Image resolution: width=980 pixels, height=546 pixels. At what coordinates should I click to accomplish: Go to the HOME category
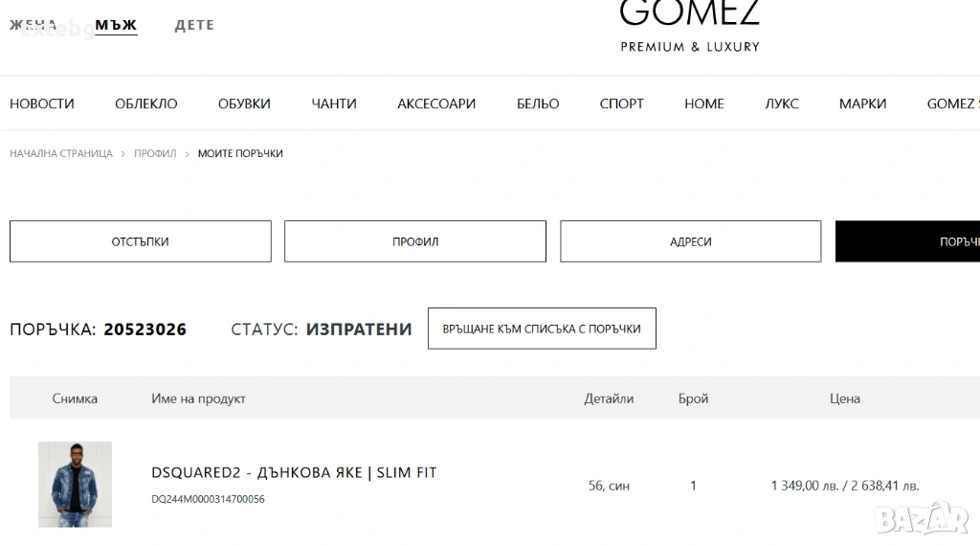pos(704,103)
